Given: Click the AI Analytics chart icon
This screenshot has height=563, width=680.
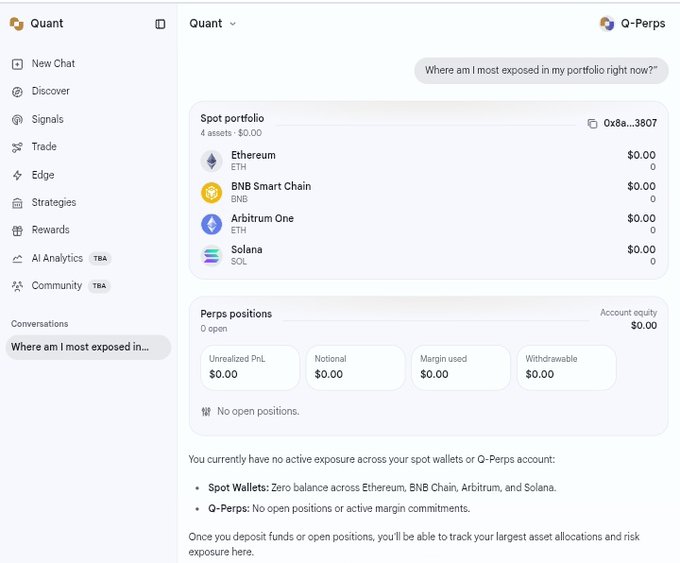Looking at the screenshot, I should tap(17, 259).
